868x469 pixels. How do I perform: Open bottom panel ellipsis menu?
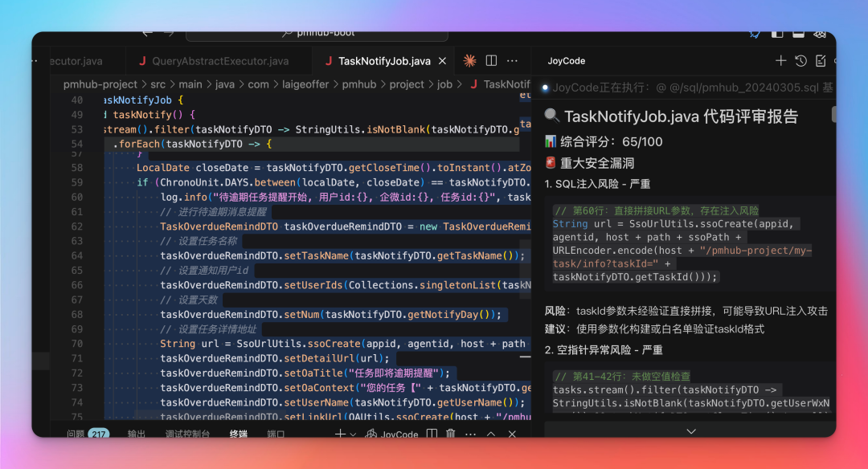[470, 434]
